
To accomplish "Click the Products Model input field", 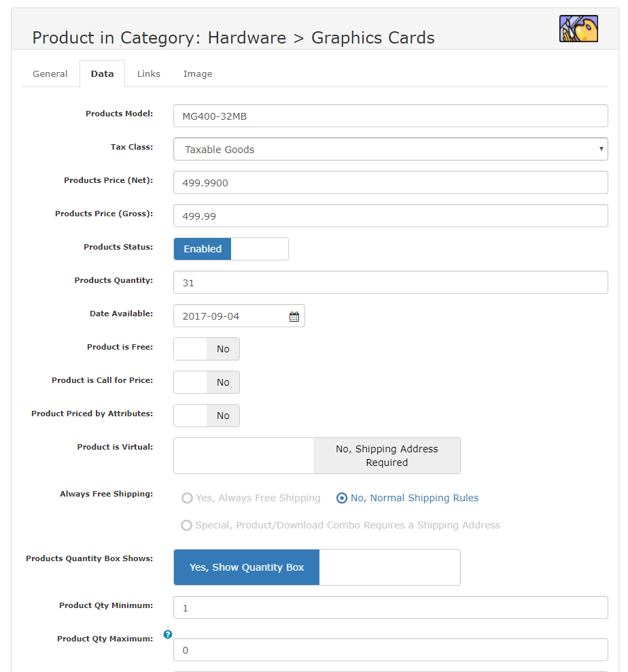I will coord(390,116).
